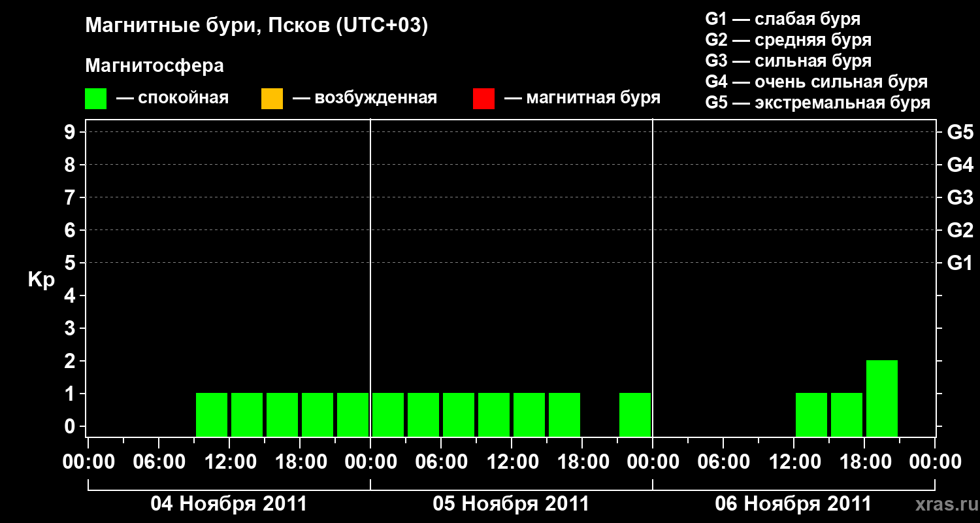Select the title 'Магнитные бури, Псков (UTC+03)'

point(257,26)
